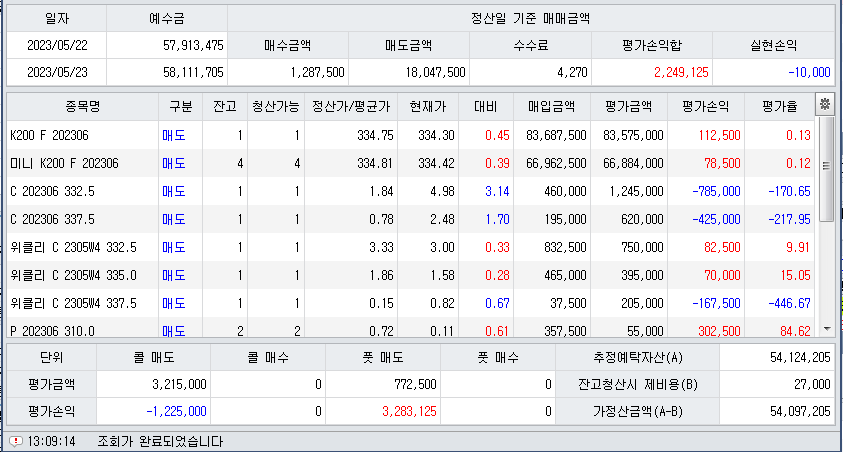Select the C 202306 332.5 row name

[53, 191]
